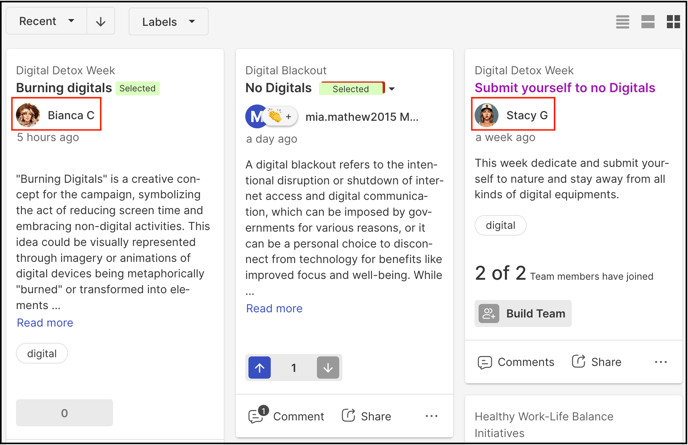The height and width of the screenshot is (445, 688).
Task: Open comments on No Digitals card
Action: click(x=286, y=416)
